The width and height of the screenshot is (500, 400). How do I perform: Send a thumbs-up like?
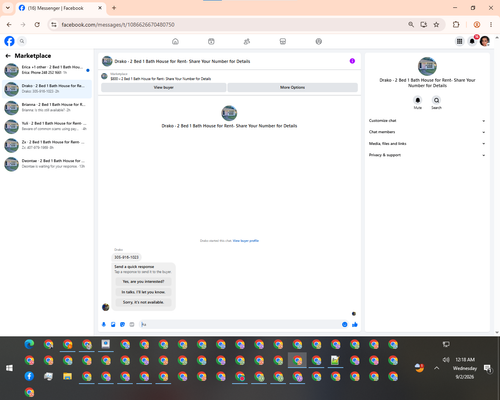(x=355, y=324)
